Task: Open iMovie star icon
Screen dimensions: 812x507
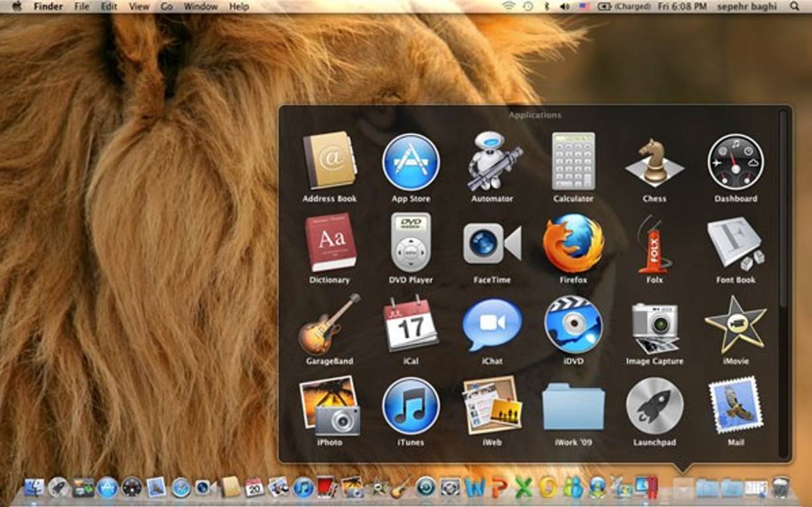Action: 735,325
